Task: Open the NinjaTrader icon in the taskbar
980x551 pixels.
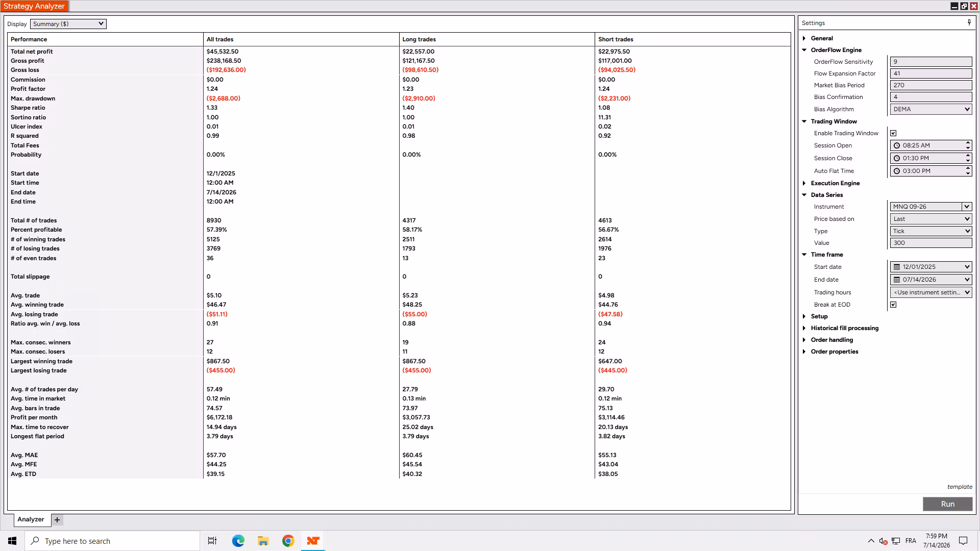Action: coord(313,541)
